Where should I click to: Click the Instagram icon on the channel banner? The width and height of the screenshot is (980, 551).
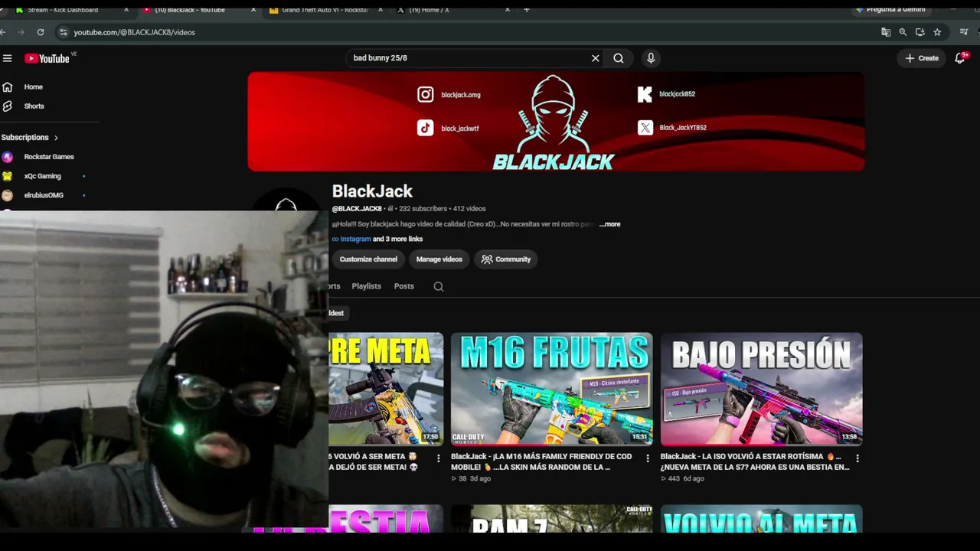click(426, 95)
